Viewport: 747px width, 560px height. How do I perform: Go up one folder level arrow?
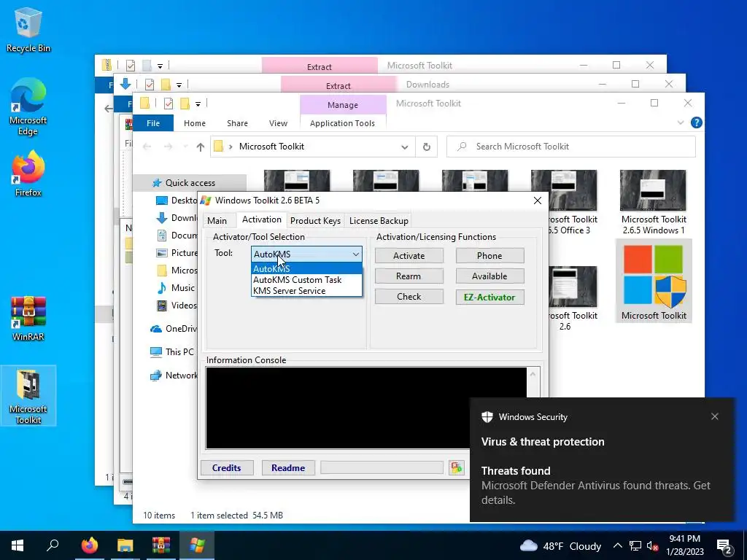(x=200, y=147)
